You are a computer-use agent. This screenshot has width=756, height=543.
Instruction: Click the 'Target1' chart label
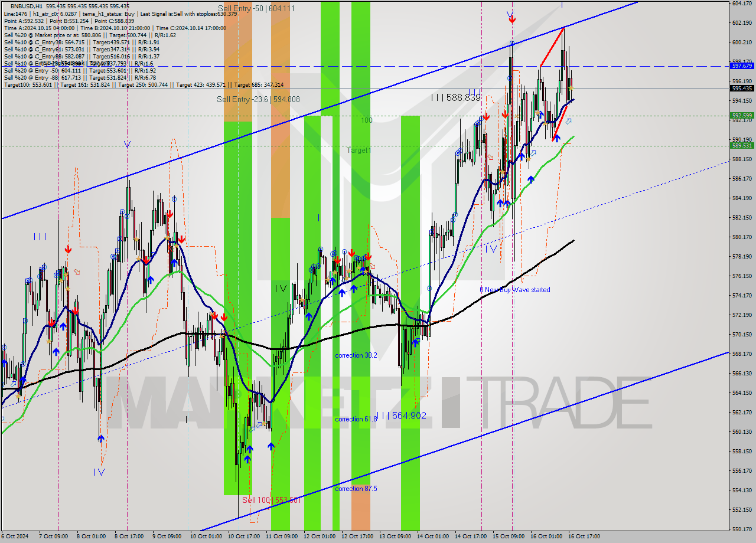359,151
